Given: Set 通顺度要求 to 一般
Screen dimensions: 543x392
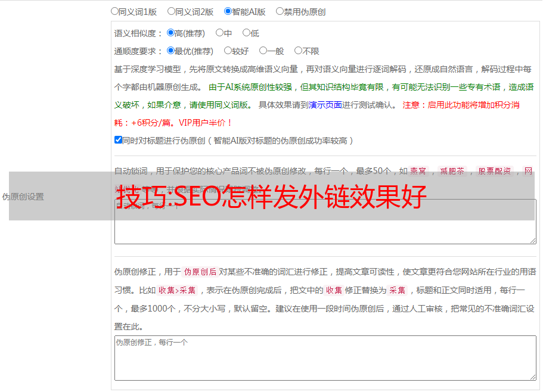Looking at the screenshot, I should (x=263, y=51).
